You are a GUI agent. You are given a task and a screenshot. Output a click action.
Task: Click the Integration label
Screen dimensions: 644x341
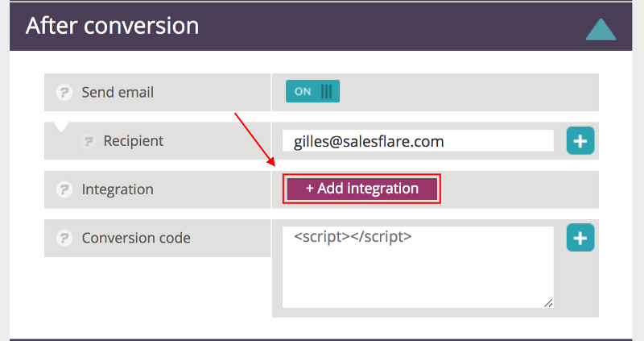pos(118,189)
